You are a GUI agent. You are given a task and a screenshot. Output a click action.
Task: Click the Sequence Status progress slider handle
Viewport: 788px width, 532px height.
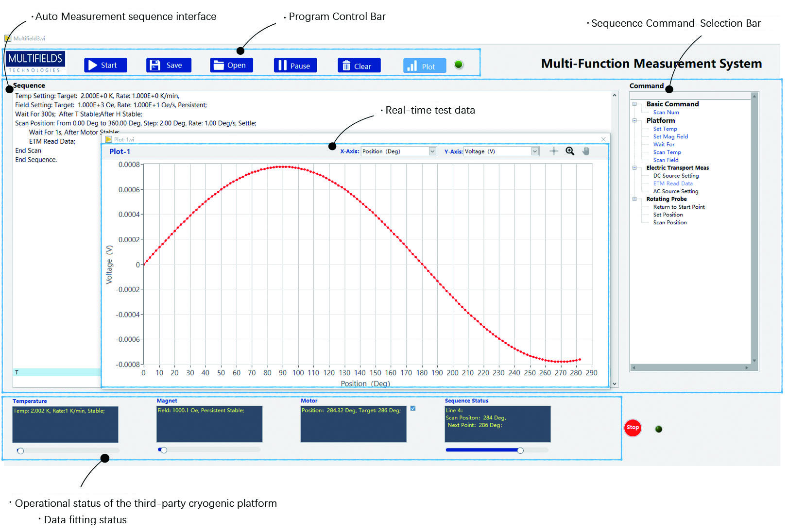tap(520, 450)
